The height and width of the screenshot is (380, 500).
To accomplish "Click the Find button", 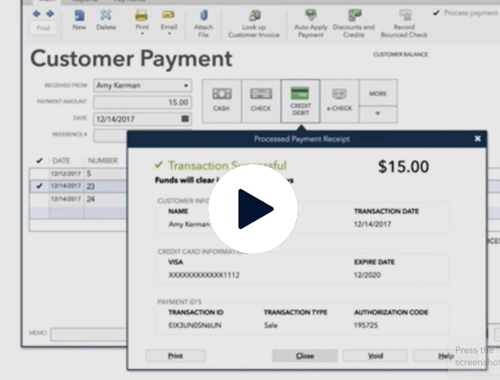I will pos(43,28).
